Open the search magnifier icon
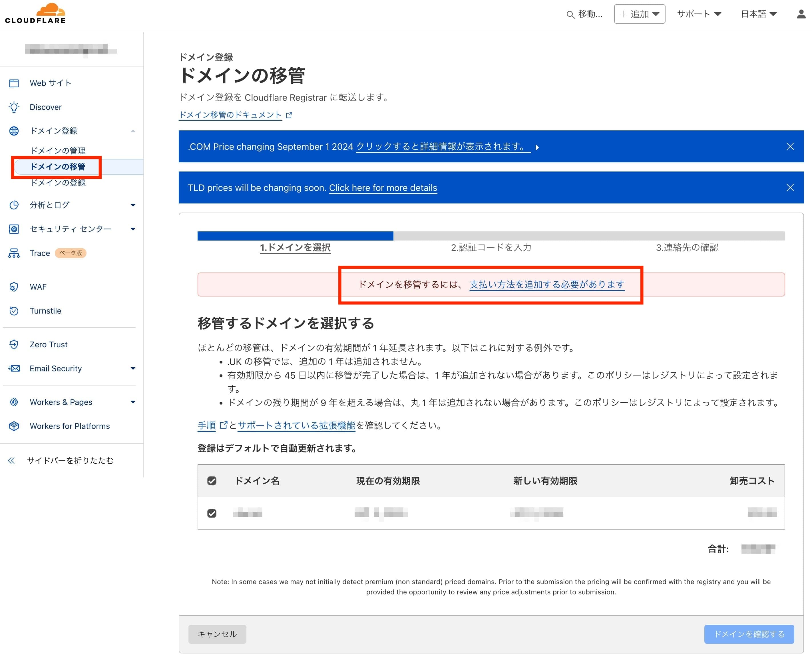Screen dimensions: 812x662 570,15
